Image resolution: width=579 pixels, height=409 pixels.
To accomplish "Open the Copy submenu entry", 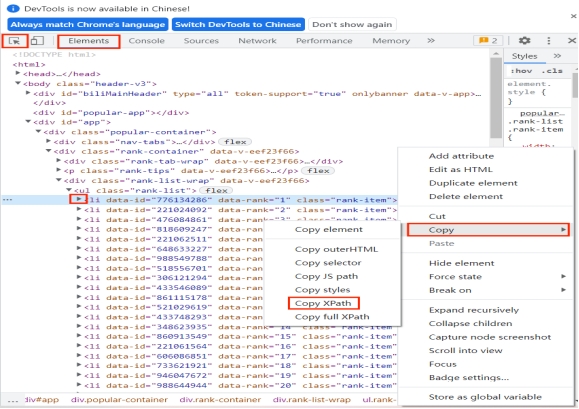I will tap(488, 230).
